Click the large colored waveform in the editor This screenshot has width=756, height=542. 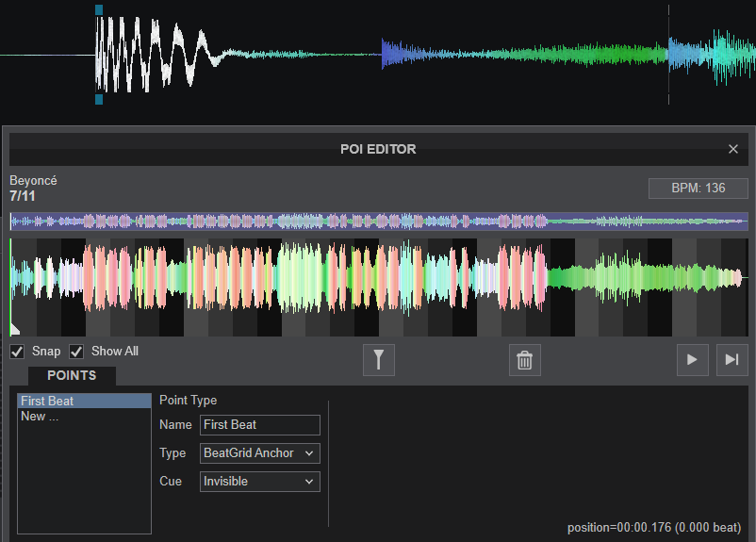pos(379,287)
